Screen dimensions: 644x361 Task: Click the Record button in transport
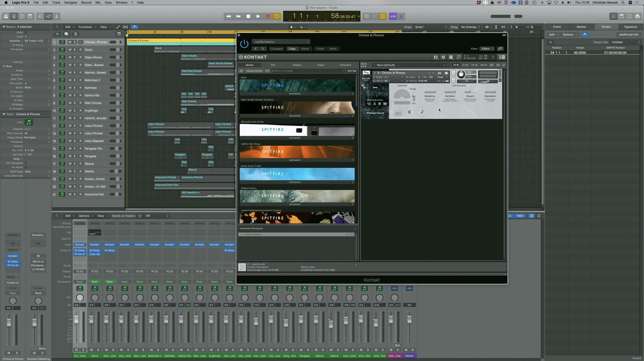(x=268, y=16)
